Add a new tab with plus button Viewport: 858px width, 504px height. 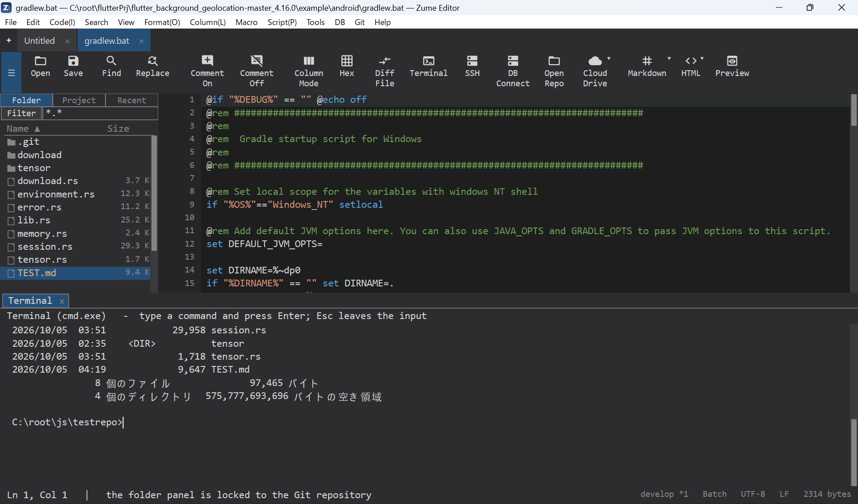[x=8, y=40]
